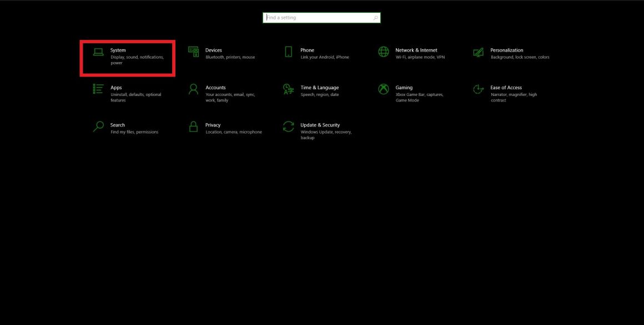This screenshot has height=325, width=644.
Task: Focus the Find a setting field
Action: (321, 18)
